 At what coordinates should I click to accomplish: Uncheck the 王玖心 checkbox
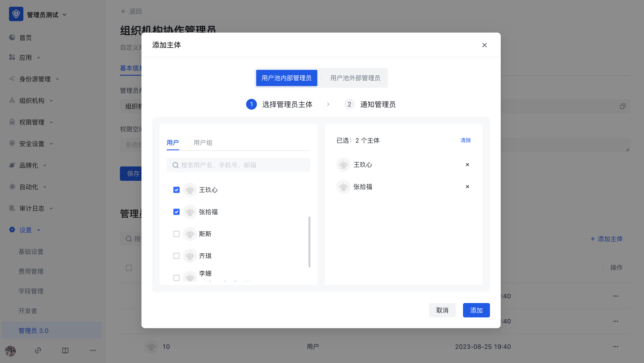176,190
